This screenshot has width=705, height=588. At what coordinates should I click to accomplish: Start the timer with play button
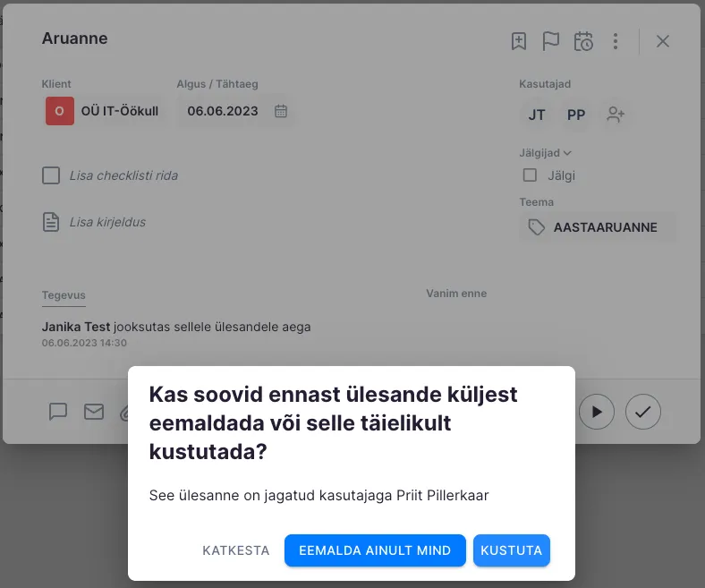(597, 412)
